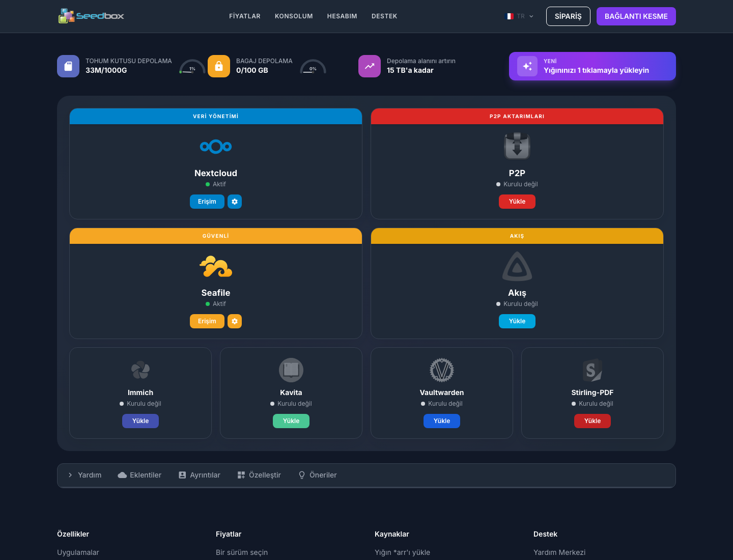Click the Vaultwarden app name
Viewport: 733px width, 560px height.
click(x=442, y=393)
